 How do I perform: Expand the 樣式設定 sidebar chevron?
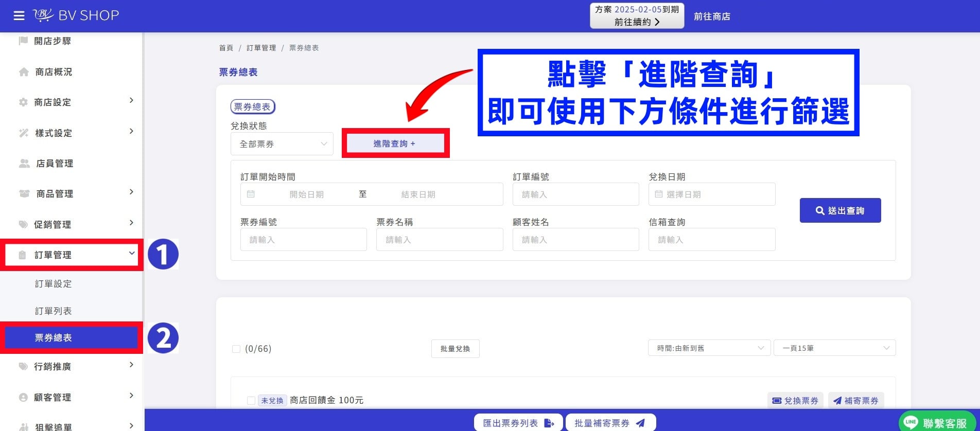pyautogui.click(x=131, y=131)
